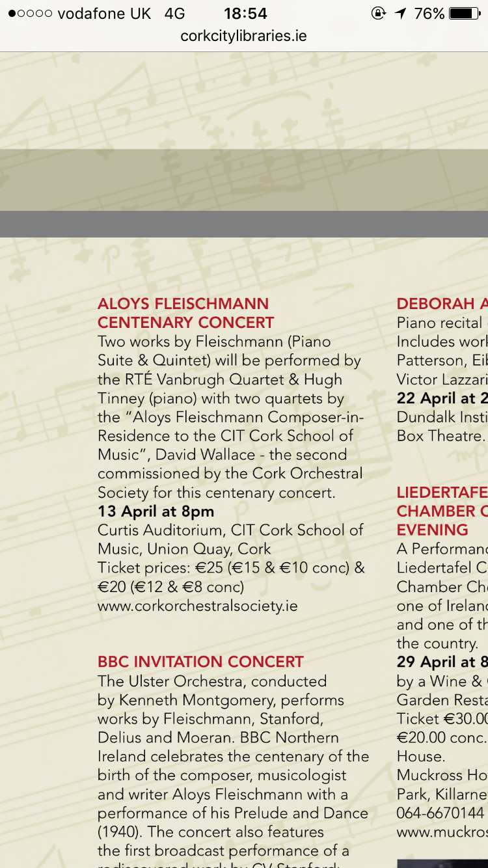Screen dimensions: 488x868
Task: Tap the 76% battery percentage text
Action: pyautogui.click(x=429, y=14)
